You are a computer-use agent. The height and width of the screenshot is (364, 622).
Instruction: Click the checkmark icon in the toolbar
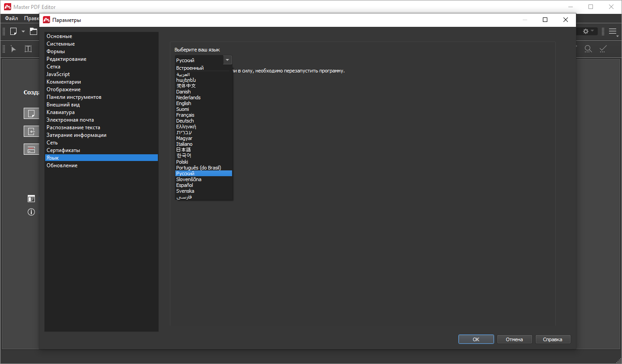(x=603, y=49)
